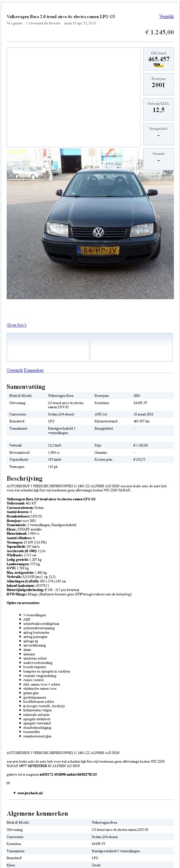
Task: Click the Algemene kenmerken heading
Action: tap(37, 813)
